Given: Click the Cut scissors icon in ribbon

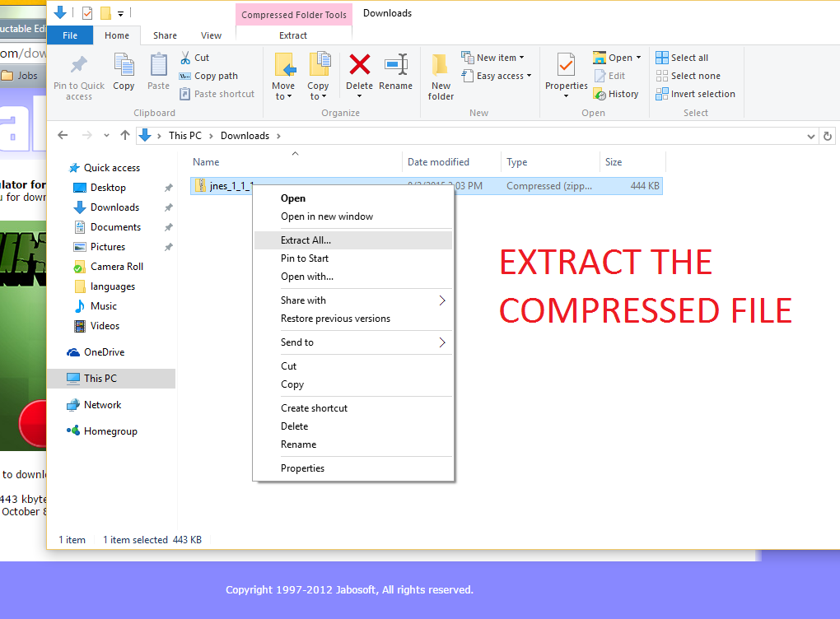Looking at the screenshot, I should [185, 58].
